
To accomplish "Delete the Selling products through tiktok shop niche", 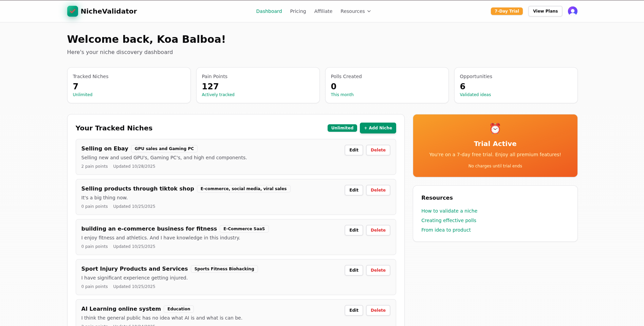I will tap(378, 190).
